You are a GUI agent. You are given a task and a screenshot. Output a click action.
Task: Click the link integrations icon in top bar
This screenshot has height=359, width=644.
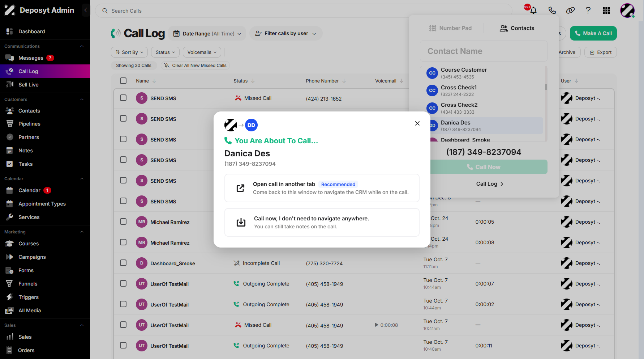570,10
